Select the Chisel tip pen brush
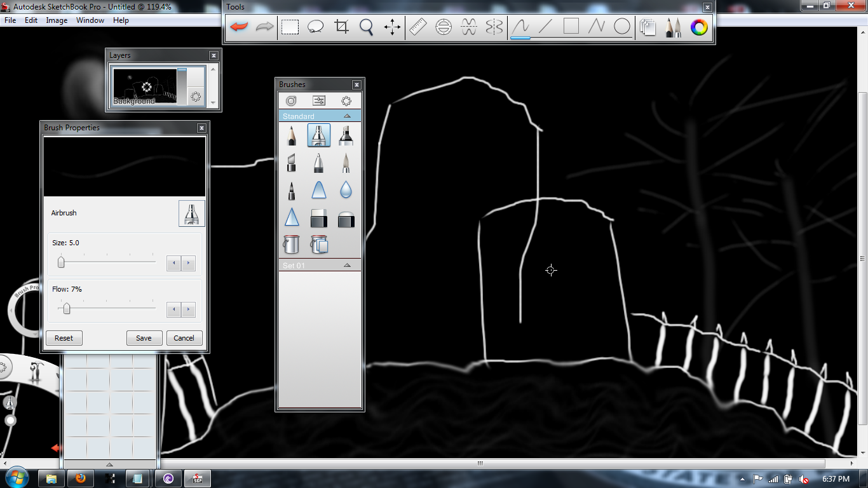 pyautogui.click(x=291, y=163)
